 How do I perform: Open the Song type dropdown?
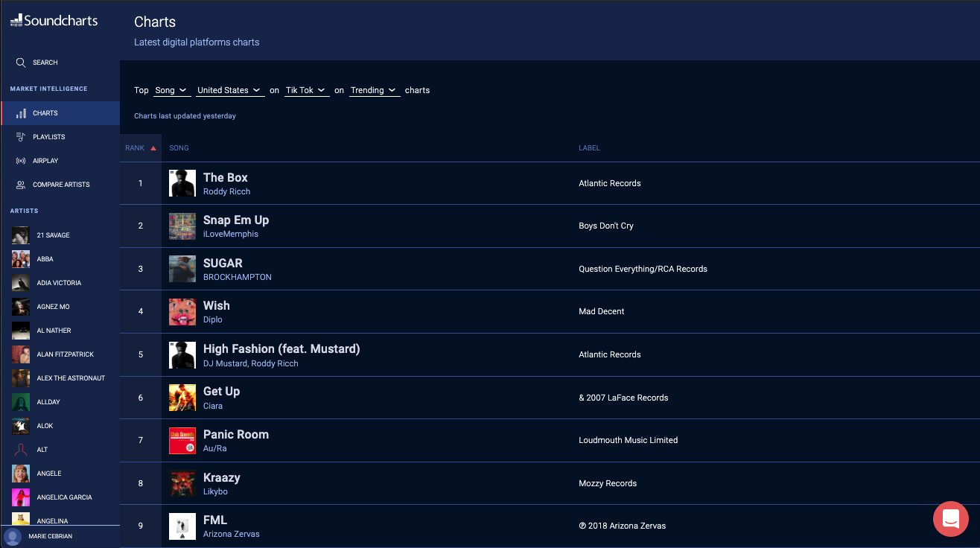pos(171,90)
